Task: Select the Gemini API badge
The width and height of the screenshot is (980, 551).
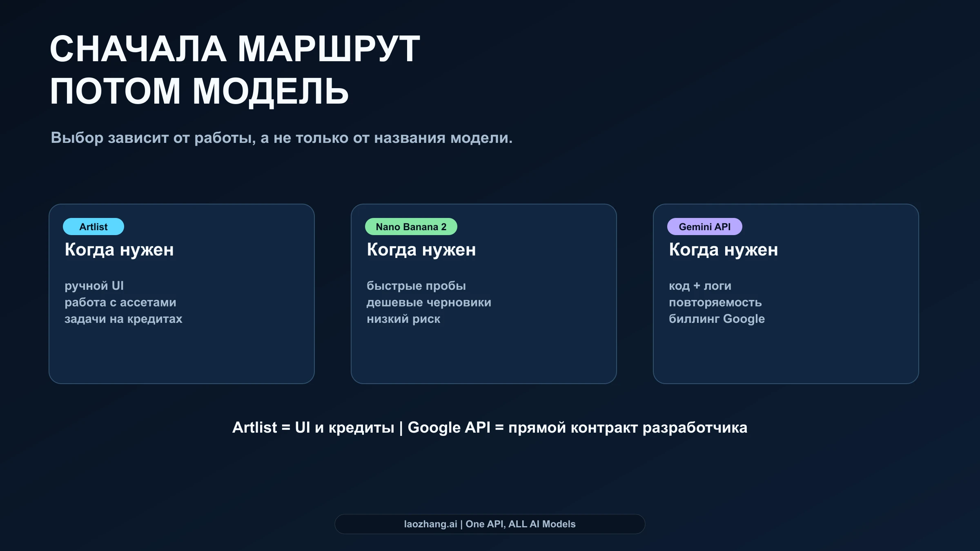Action: tap(704, 227)
